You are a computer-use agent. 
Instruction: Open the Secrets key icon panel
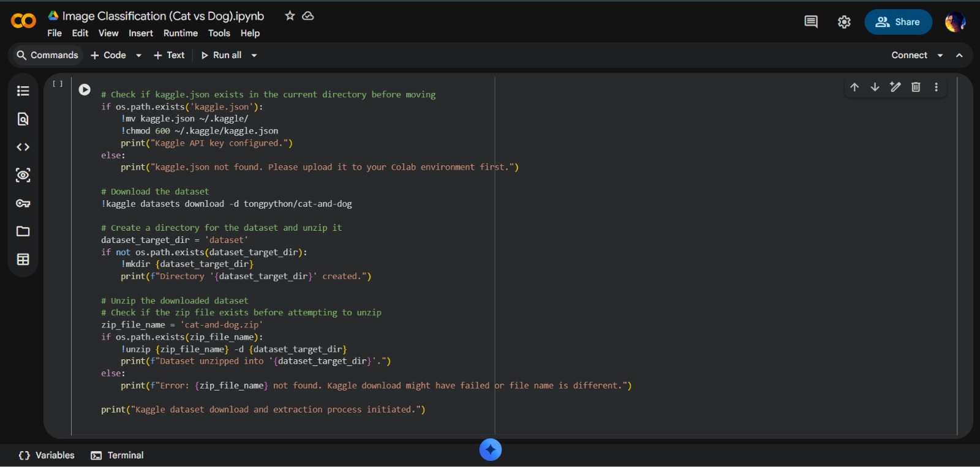[23, 203]
